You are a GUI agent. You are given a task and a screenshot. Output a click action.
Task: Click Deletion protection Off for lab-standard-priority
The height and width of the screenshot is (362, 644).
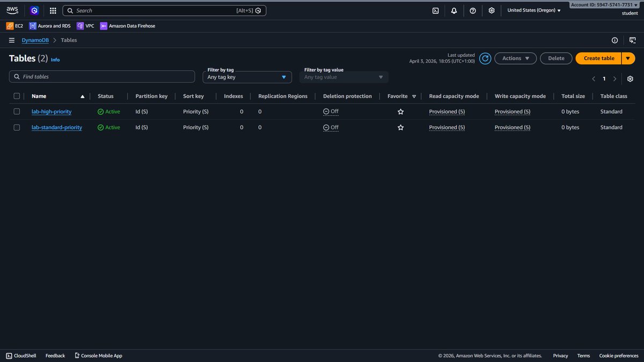click(x=331, y=128)
